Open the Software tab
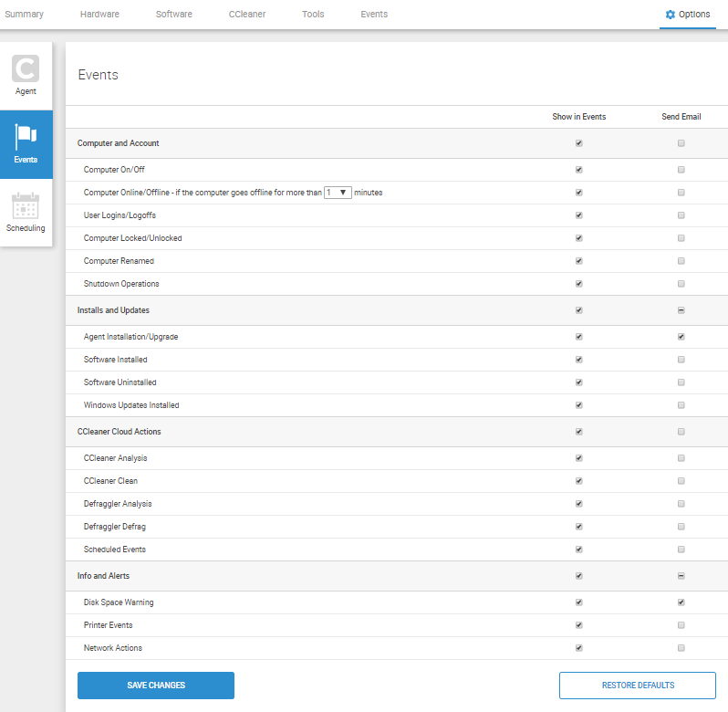This screenshot has width=728, height=712. click(173, 14)
